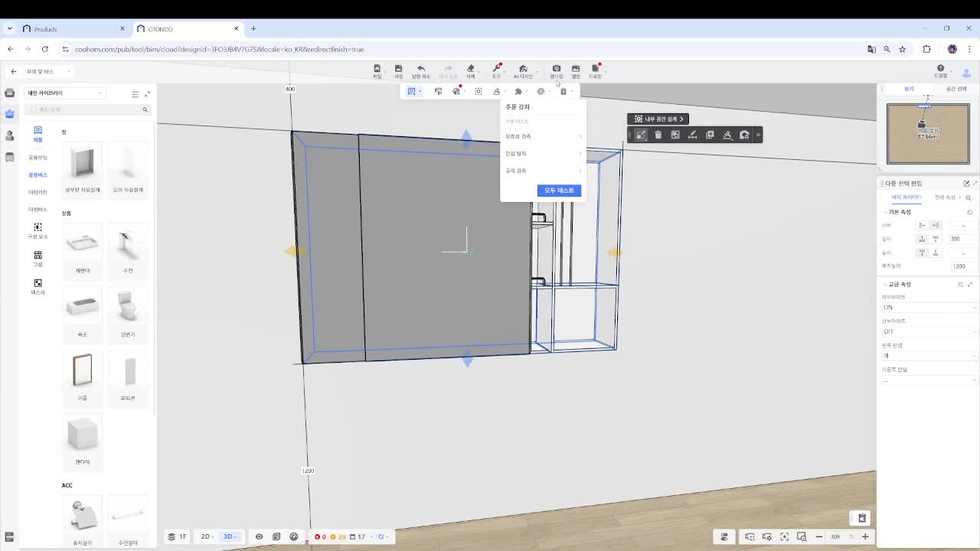The width and height of the screenshot is (980, 551).
Task: Click the paint roller icon in secondary toolbar
Action: pos(438,91)
